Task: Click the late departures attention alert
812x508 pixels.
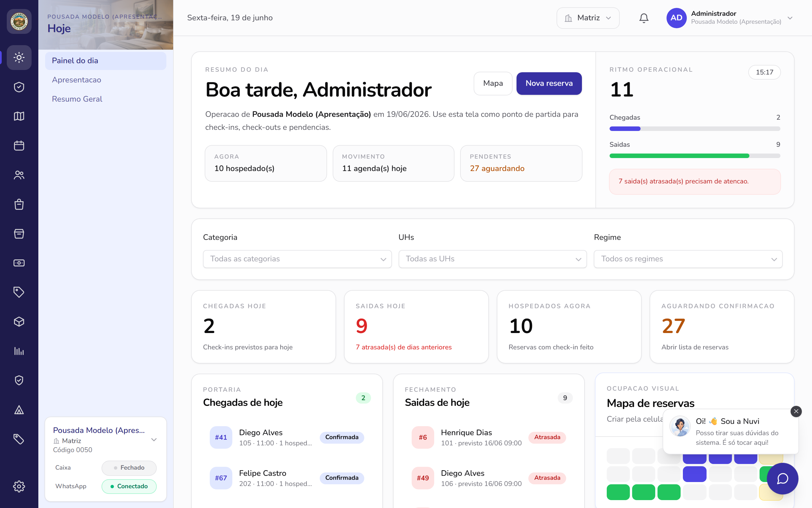Action: [694, 181]
